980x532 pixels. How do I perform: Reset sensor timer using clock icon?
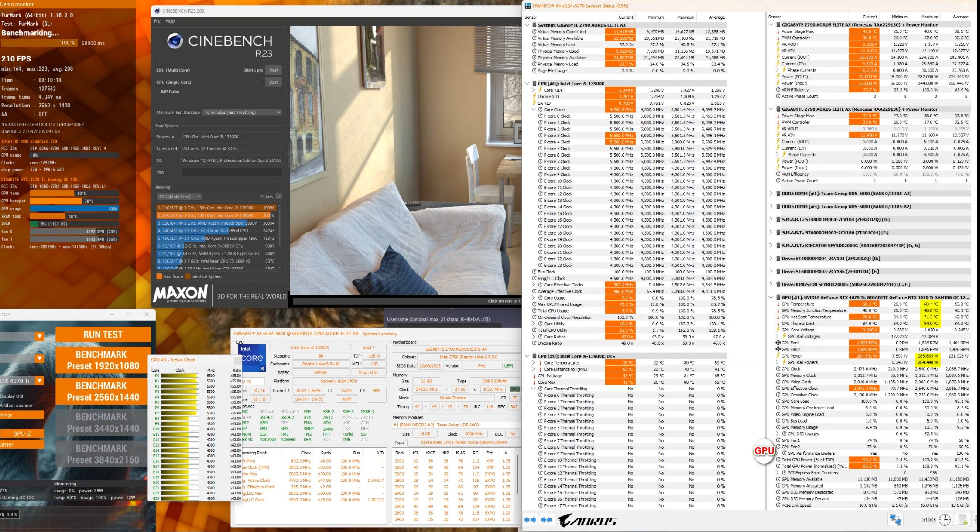[945, 520]
